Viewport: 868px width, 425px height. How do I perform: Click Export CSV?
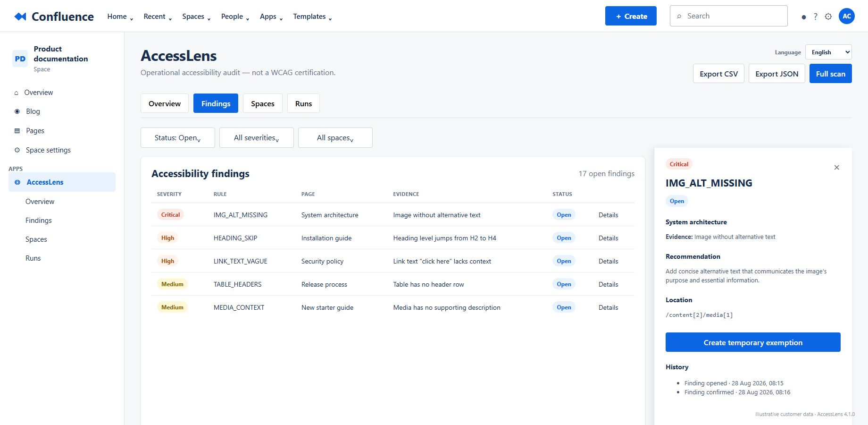718,74
